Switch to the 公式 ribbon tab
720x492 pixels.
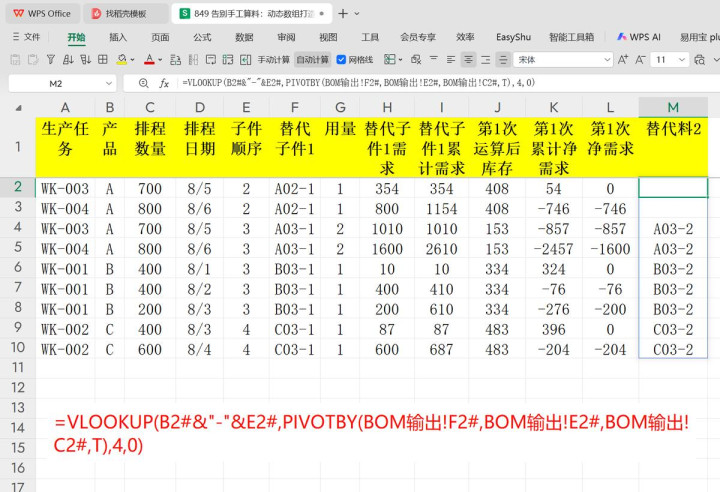(202, 37)
